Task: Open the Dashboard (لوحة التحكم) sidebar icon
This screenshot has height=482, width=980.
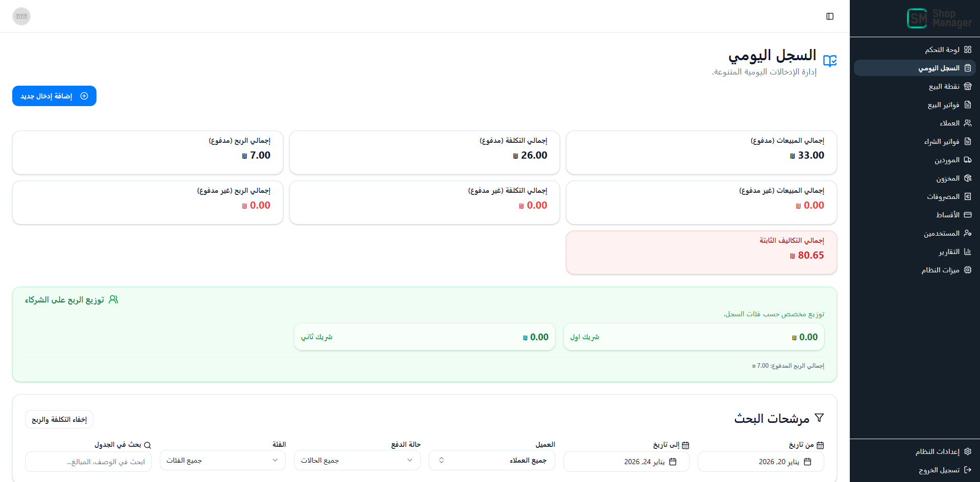Action: point(967,49)
